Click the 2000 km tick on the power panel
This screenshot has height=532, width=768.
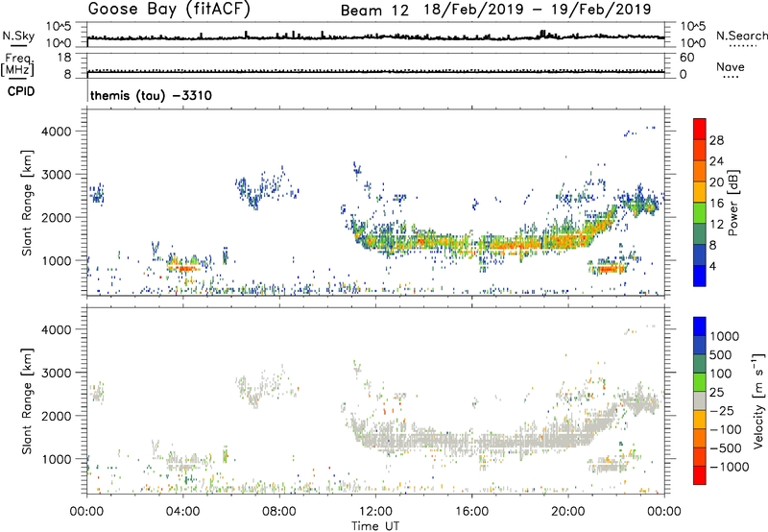[57, 217]
